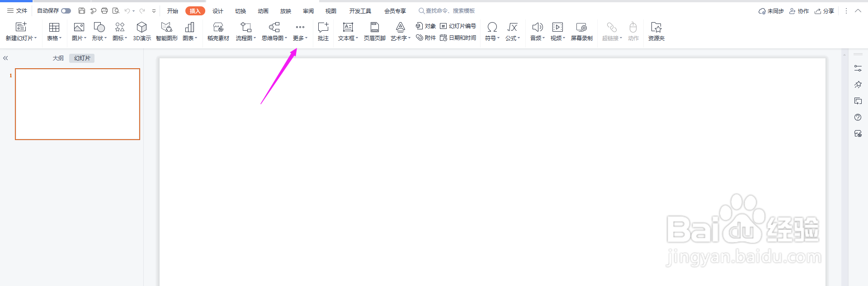Screen dimensions: 868x286
Task: Expand the 表格 dropdown arrow
Action: (61, 38)
